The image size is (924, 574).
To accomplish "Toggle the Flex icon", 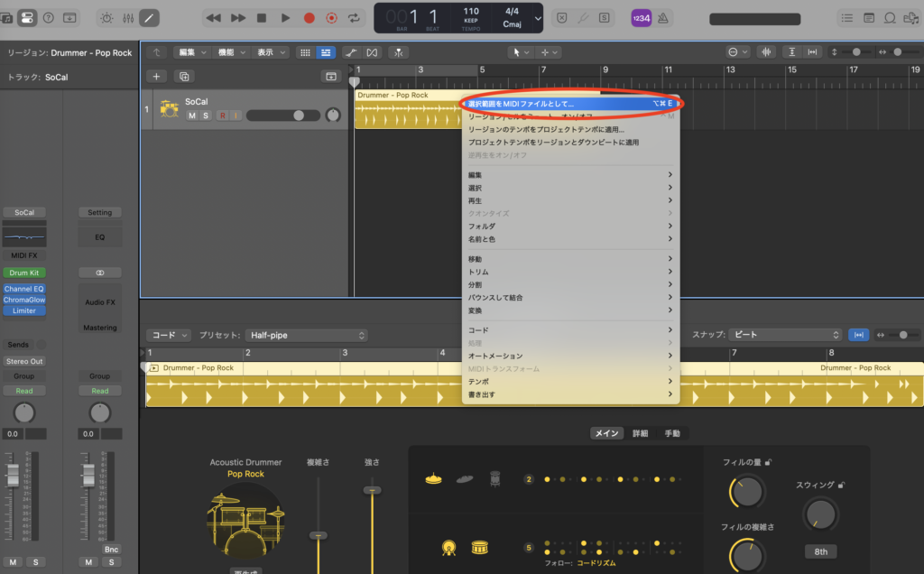I will (372, 52).
